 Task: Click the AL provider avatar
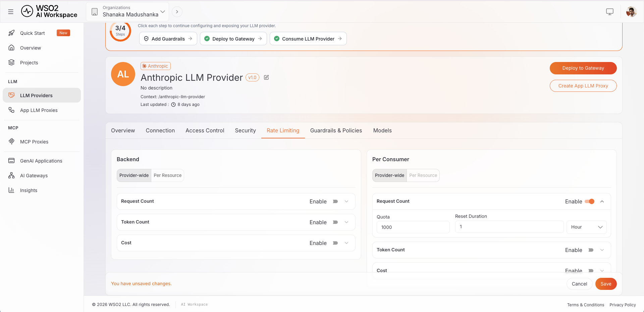(123, 74)
